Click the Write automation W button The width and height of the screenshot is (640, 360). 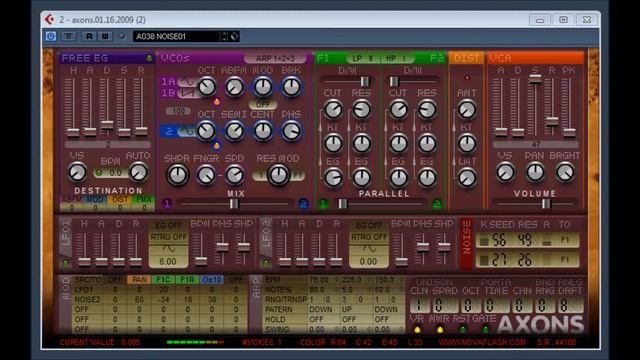(x=105, y=36)
